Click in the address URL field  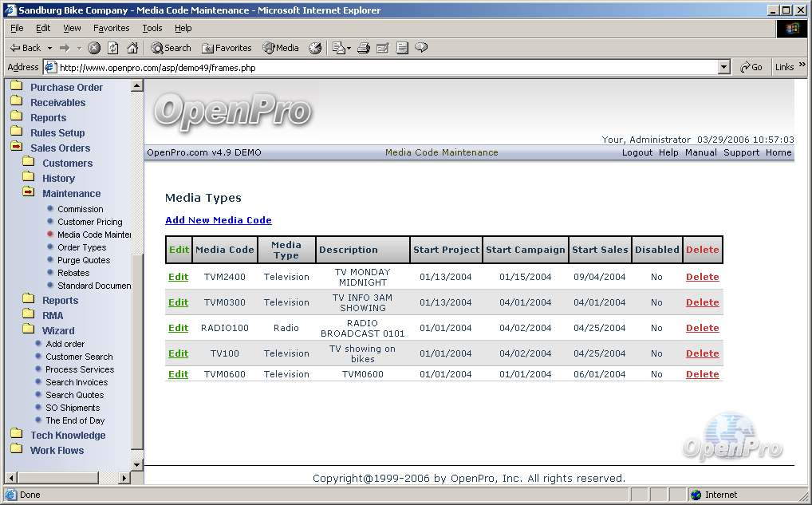click(383, 68)
